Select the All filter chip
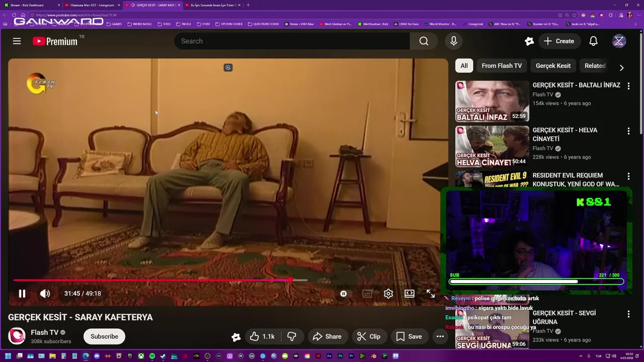This screenshot has width=644, height=362. point(464,66)
